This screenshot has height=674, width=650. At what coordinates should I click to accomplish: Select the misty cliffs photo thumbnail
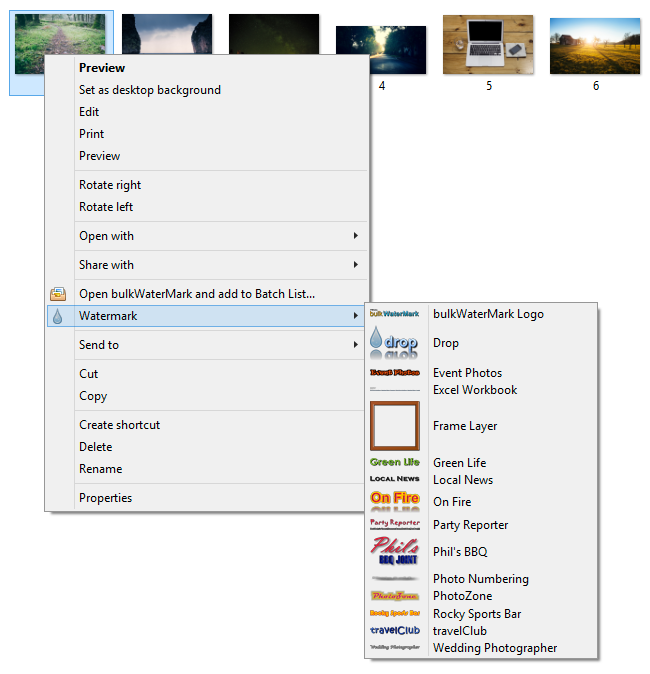pyautogui.click(x=167, y=34)
